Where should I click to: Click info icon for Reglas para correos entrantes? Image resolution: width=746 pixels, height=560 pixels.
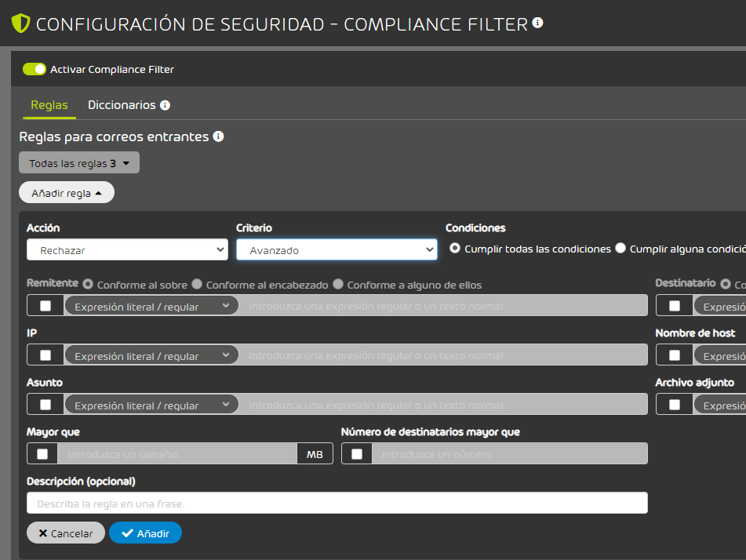point(218,136)
